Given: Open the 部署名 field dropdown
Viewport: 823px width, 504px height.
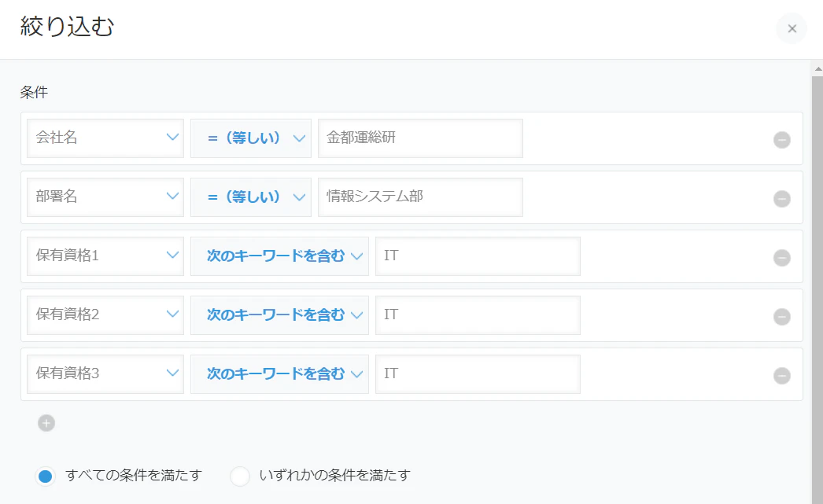Looking at the screenshot, I should (x=105, y=197).
